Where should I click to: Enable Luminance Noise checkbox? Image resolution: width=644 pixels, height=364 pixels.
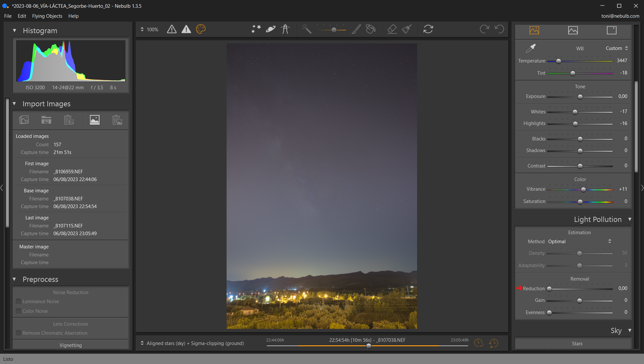(18, 302)
